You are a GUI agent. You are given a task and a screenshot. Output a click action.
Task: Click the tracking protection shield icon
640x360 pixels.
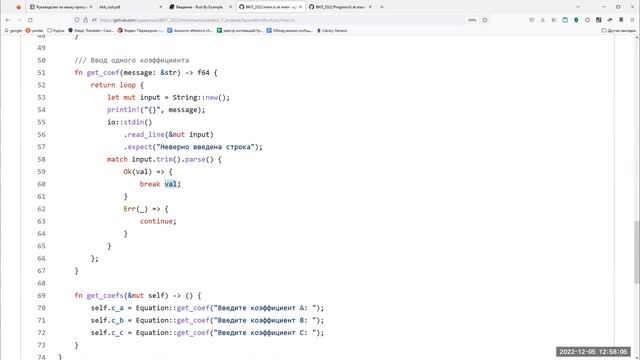(77, 20)
